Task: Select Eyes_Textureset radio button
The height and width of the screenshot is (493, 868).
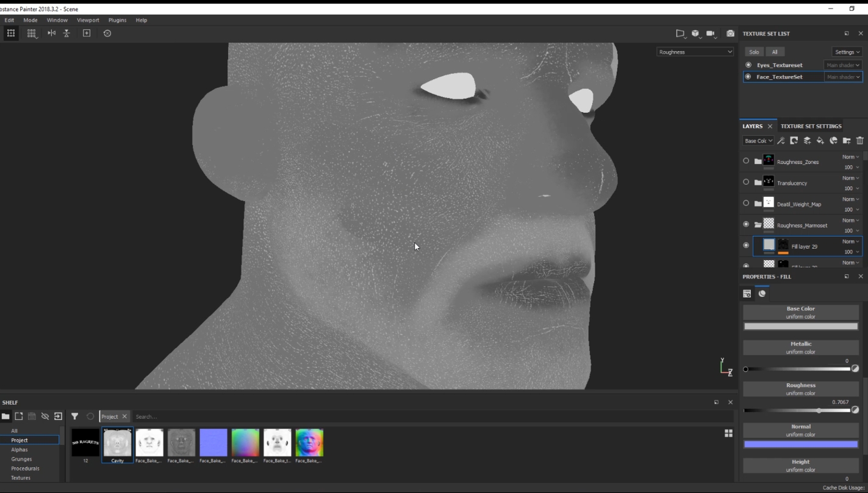Action: pos(748,65)
